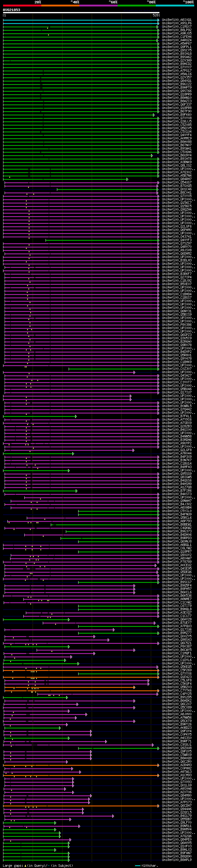Select the UniRef100_C9S8J1 label
This screenshot has width=197, height=868.
pyautogui.click(x=176, y=745)
